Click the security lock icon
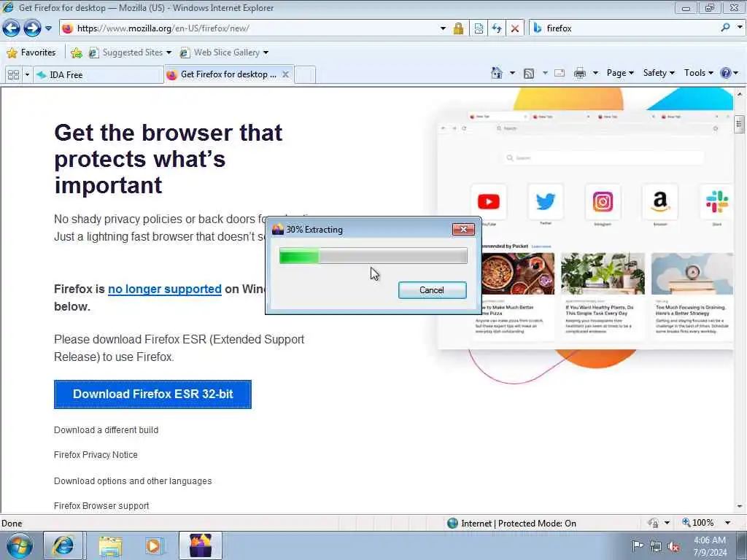The height and width of the screenshot is (560, 747). click(x=458, y=28)
